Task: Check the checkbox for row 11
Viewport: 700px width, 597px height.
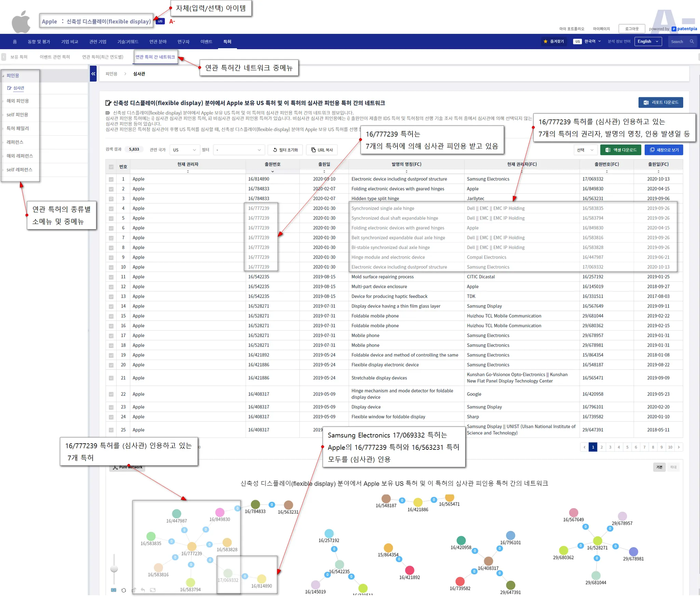Action: (111, 277)
